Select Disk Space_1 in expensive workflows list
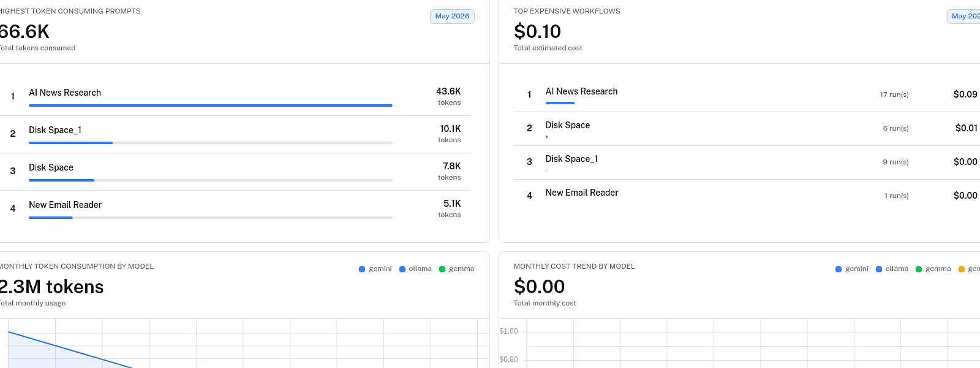980x368 pixels. [x=572, y=159]
